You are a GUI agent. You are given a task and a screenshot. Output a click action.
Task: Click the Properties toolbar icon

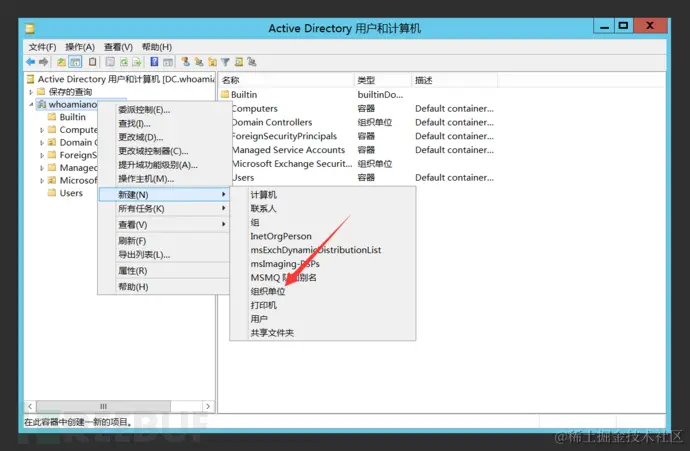[x=110, y=62]
